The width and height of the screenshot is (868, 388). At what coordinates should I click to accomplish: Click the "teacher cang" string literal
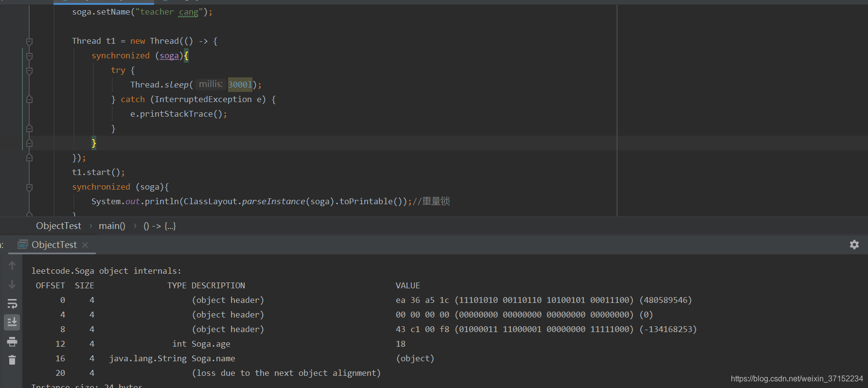pyautogui.click(x=169, y=12)
